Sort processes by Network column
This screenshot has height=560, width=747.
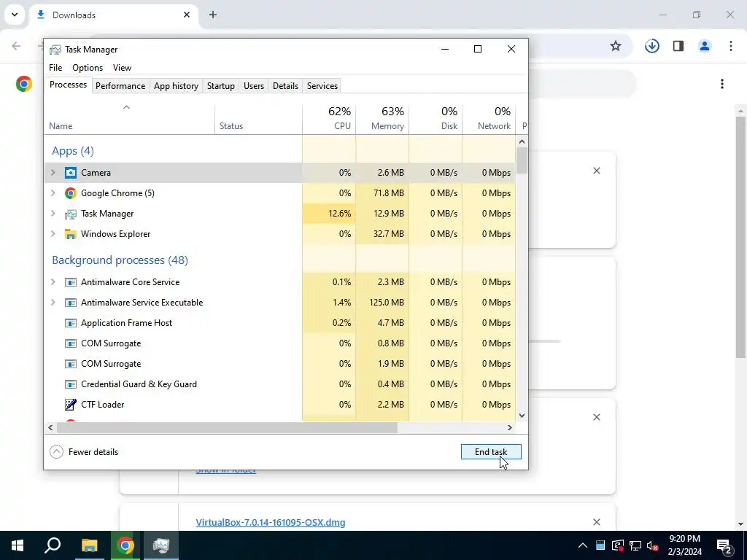pyautogui.click(x=489, y=118)
